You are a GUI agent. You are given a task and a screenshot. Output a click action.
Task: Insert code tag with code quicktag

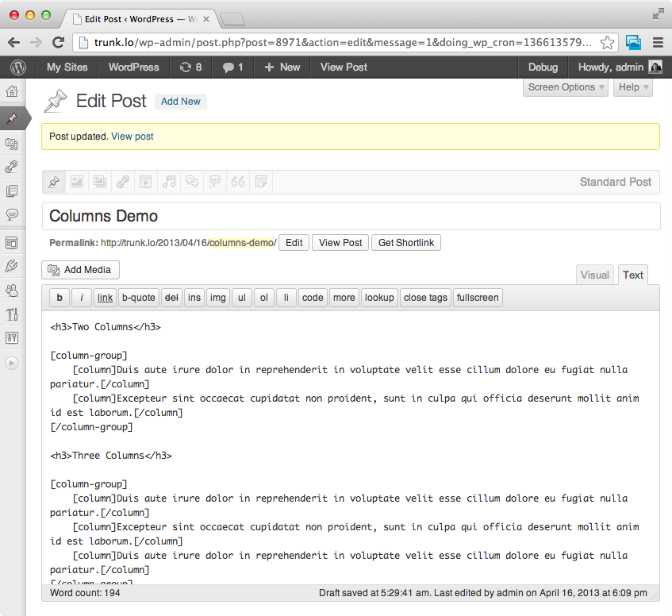click(x=313, y=298)
